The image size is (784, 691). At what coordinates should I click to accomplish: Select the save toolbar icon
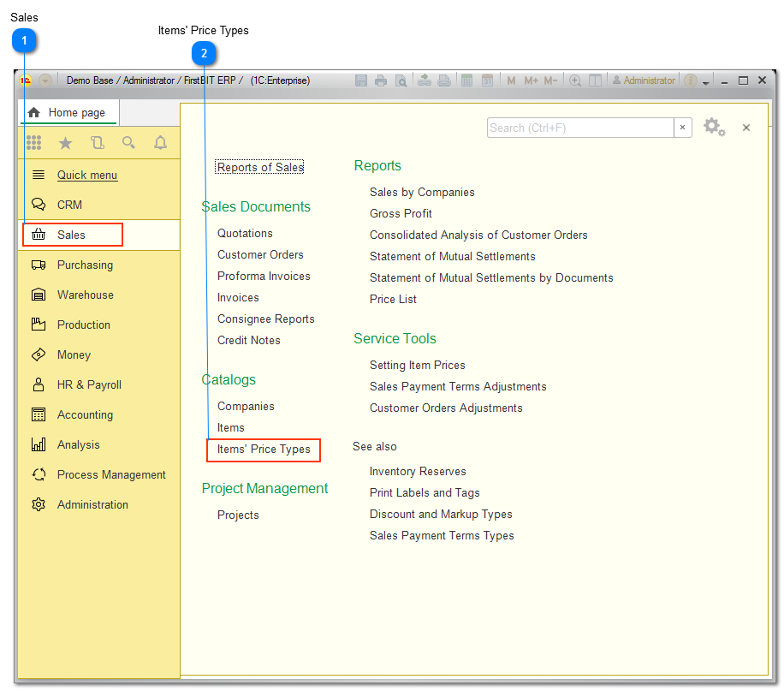(x=360, y=80)
